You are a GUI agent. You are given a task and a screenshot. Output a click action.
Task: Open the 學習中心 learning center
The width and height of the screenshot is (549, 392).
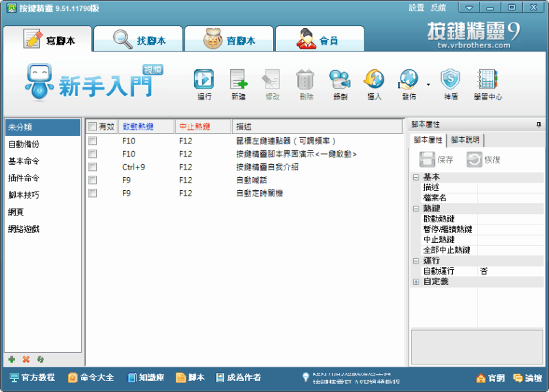point(488,84)
